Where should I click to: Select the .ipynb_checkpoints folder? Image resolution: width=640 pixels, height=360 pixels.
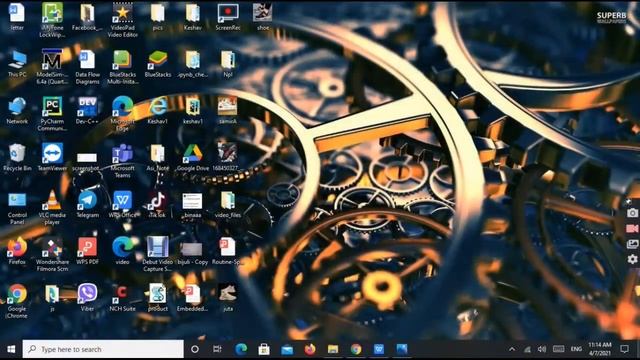tap(193, 63)
